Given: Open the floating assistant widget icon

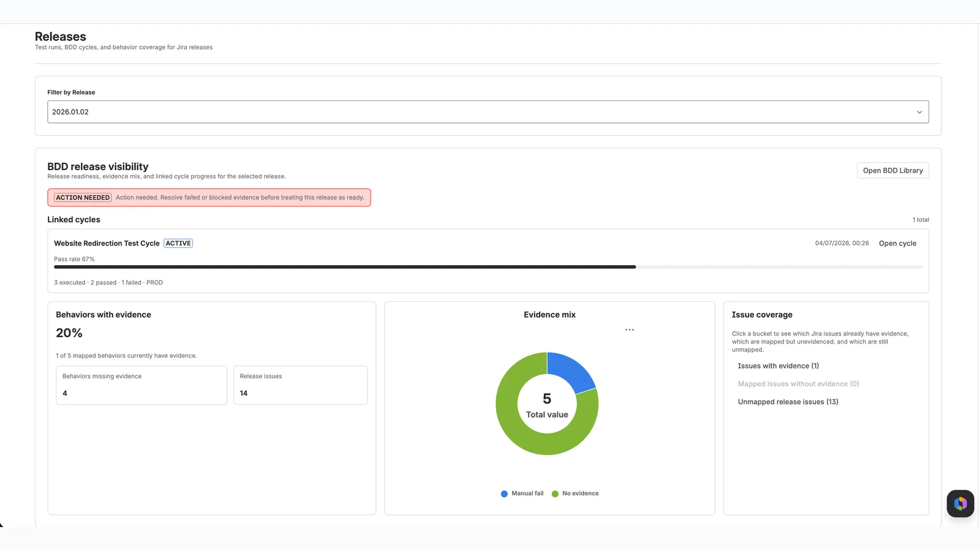Looking at the screenshot, I should click(960, 504).
